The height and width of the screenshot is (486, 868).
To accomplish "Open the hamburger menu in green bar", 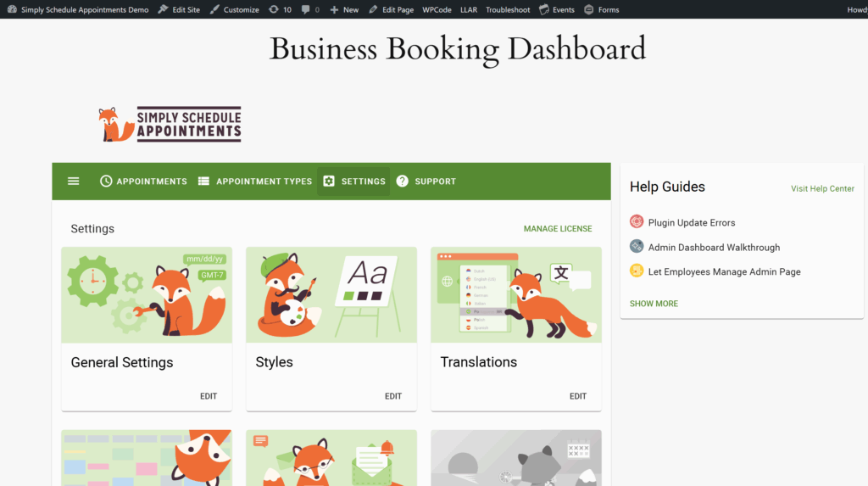I will (x=73, y=182).
